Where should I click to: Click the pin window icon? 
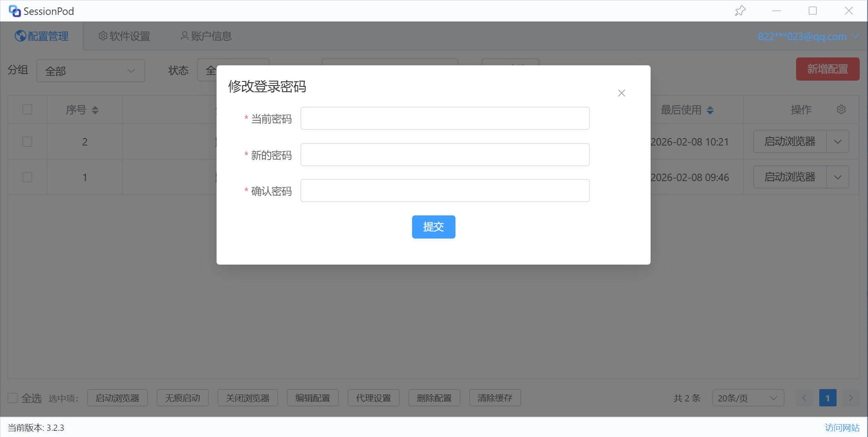[740, 11]
